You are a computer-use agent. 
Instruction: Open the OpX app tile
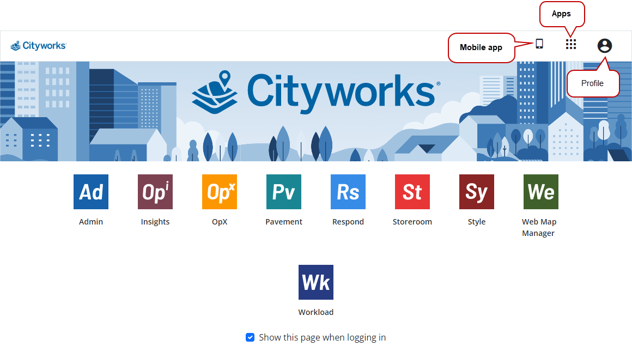coord(220,192)
